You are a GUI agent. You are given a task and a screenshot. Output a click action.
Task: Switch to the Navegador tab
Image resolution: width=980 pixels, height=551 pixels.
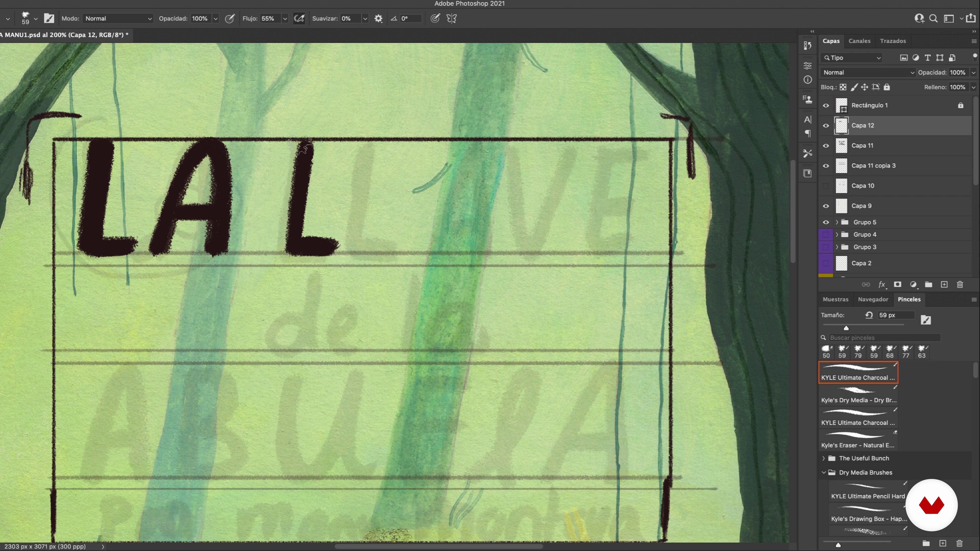click(x=873, y=299)
